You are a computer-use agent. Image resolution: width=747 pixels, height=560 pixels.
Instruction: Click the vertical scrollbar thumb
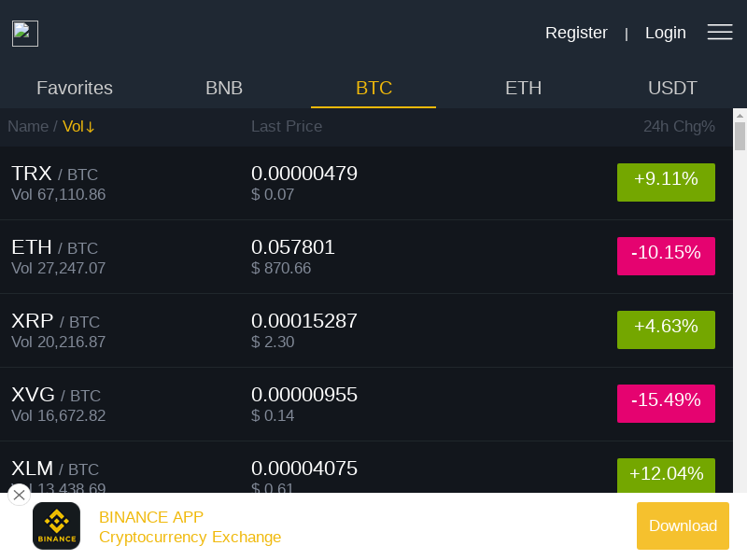click(740, 136)
